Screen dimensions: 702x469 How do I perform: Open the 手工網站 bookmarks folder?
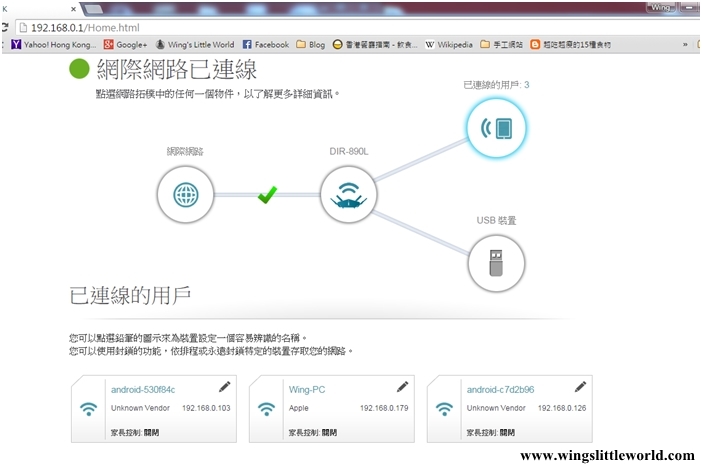[502, 45]
